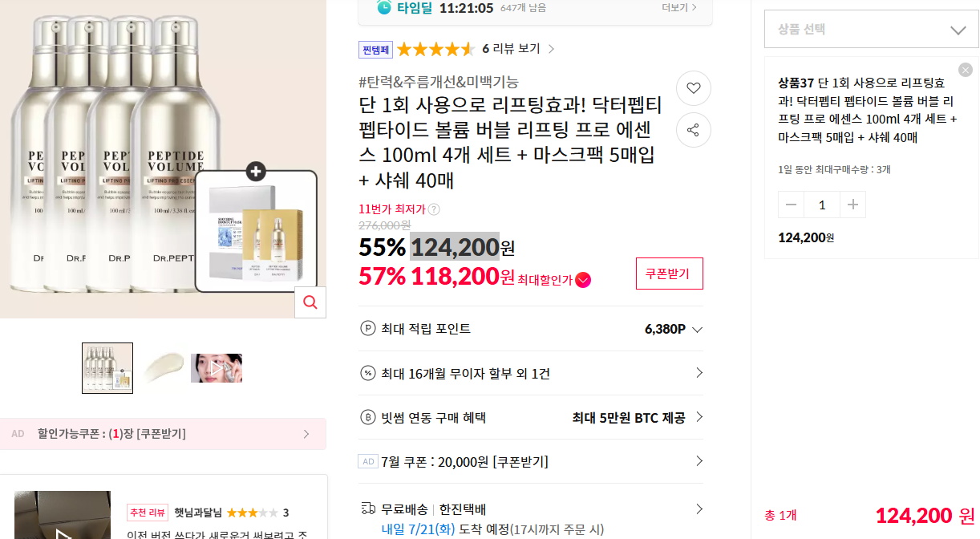The height and width of the screenshot is (539, 980).
Task: Open 최대 16개월 무이자 할부 details
Action: (531, 373)
